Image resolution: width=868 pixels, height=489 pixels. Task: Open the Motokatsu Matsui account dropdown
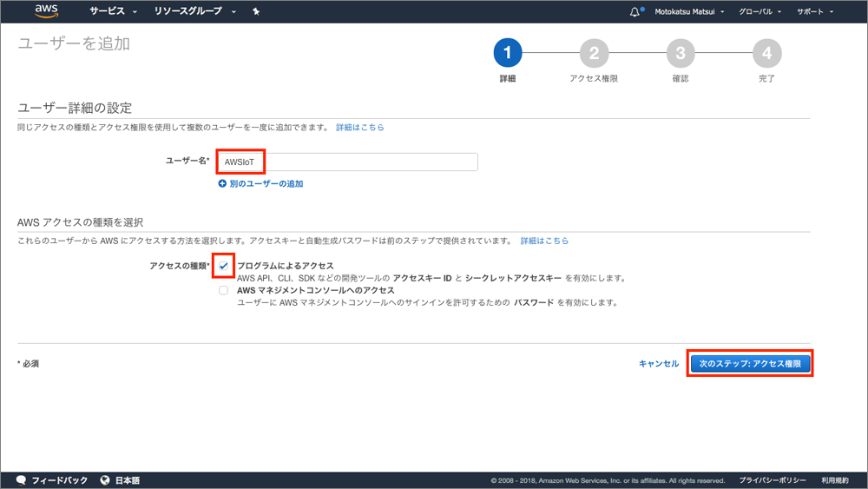(689, 11)
